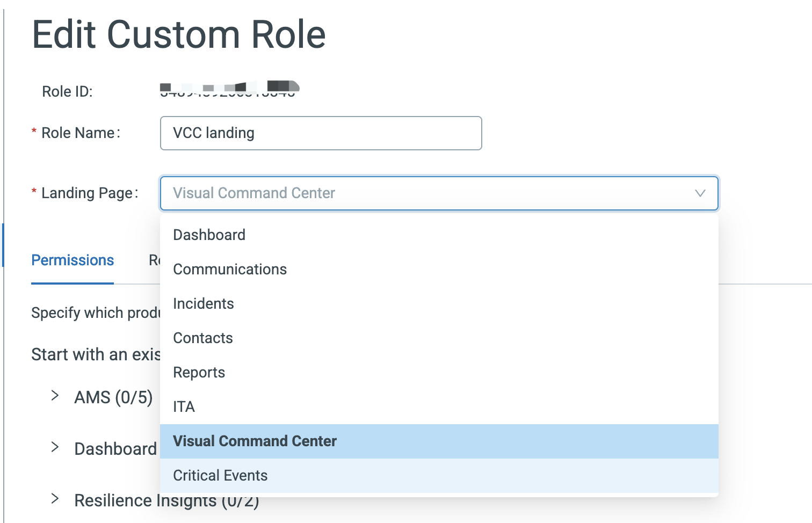
Task: Open the partially hidden second tab
Action: 154,260
